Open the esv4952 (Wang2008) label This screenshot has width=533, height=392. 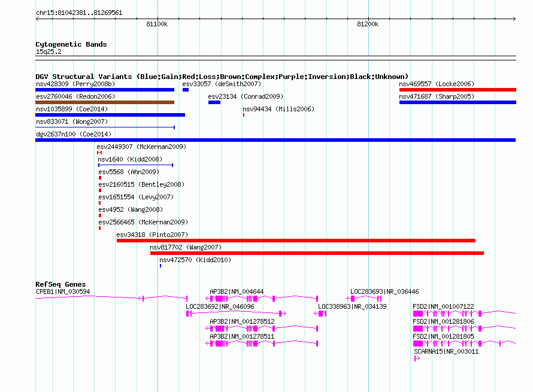[131, 209]
